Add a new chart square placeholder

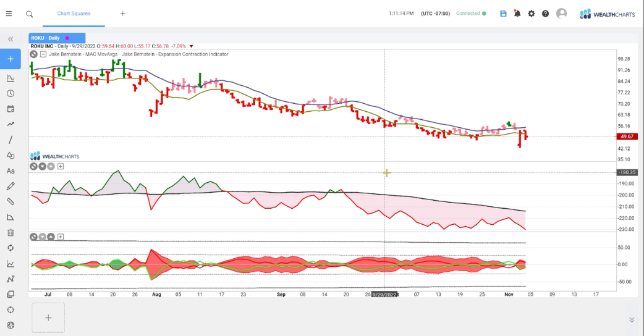tap(48, 317)
